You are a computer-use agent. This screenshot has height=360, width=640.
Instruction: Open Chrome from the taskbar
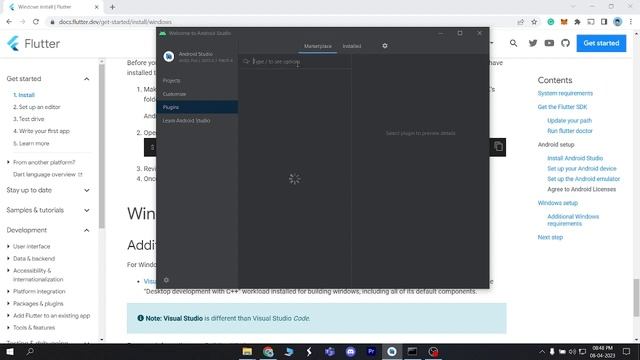268,351
